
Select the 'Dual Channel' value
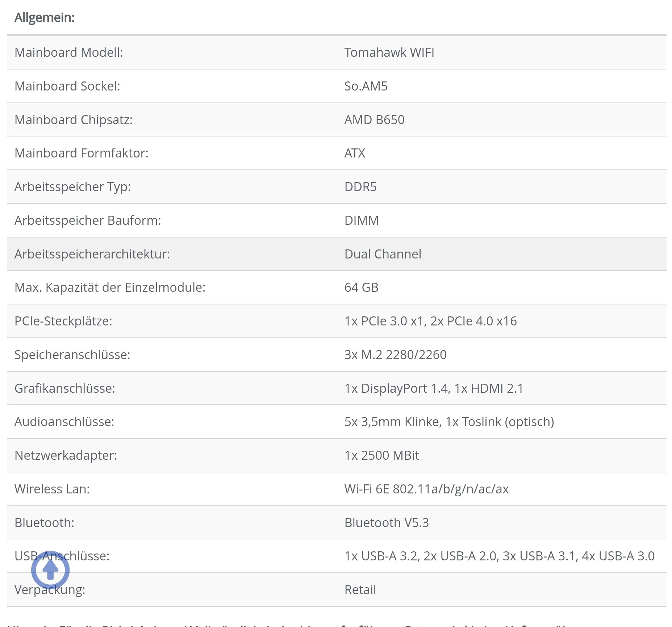click(383, 254)
